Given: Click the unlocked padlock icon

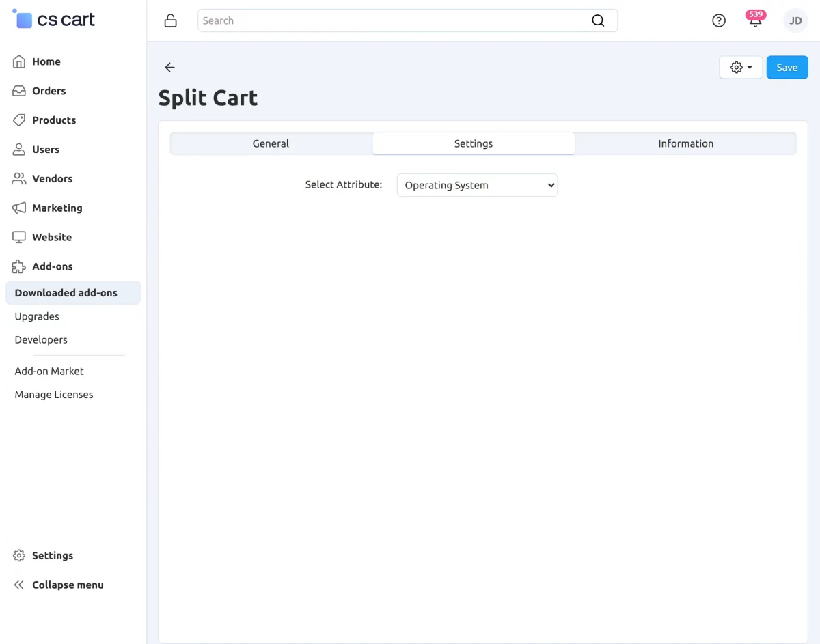Looking at the screenshot, I should (x=171, y=20).
